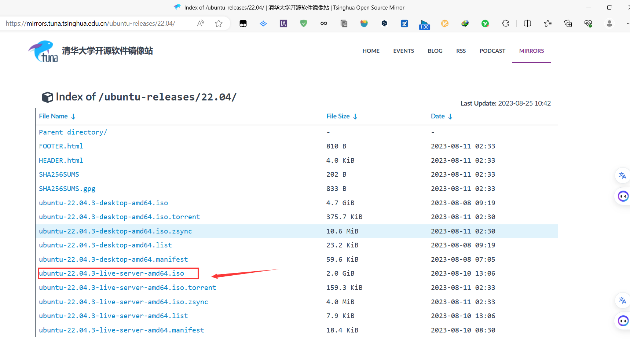Open ubuntu-22.04.3-desktop-amd64.list link

tap(105, 245)
